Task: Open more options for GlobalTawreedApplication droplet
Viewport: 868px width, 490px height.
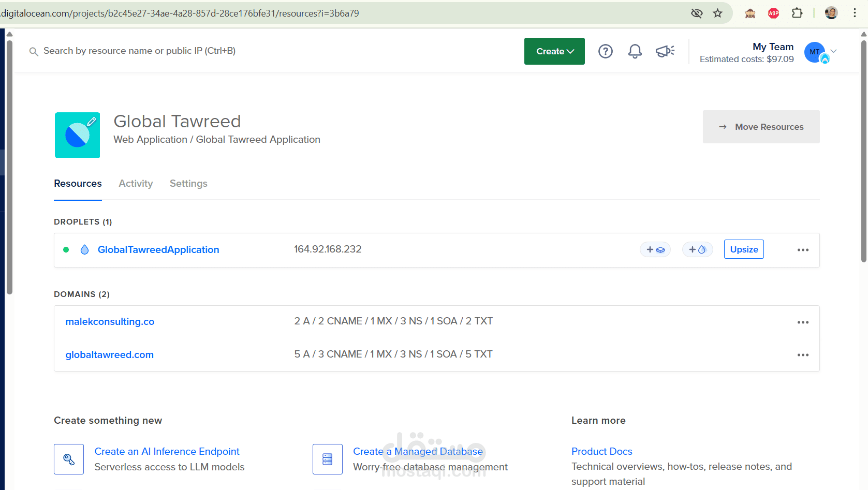Action: coord(803,250)
